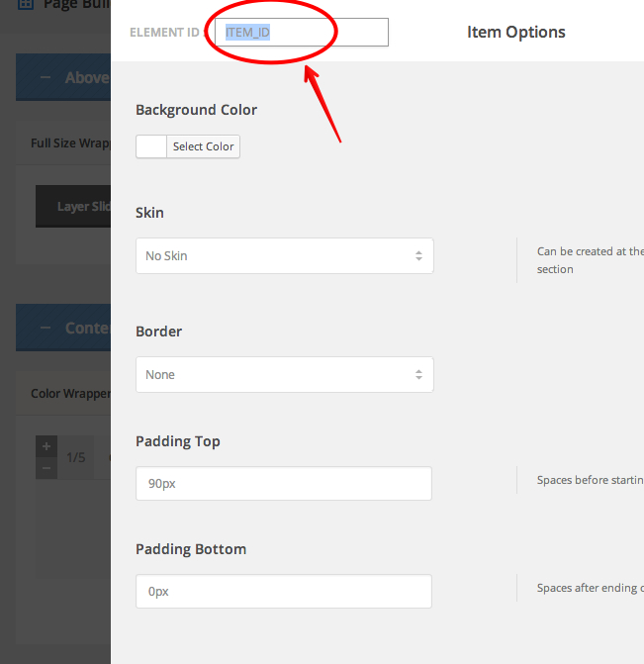
Task: Open the Skin dropdown showing No Skin
Action: point(284,256)
